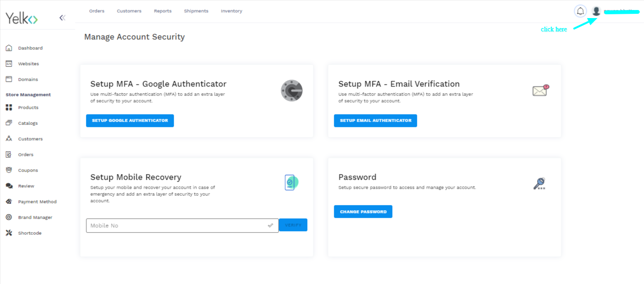The width and height of the screenshot is (644, 284).
Task: Open the user profile avatar
Action: tap(597, 11)
